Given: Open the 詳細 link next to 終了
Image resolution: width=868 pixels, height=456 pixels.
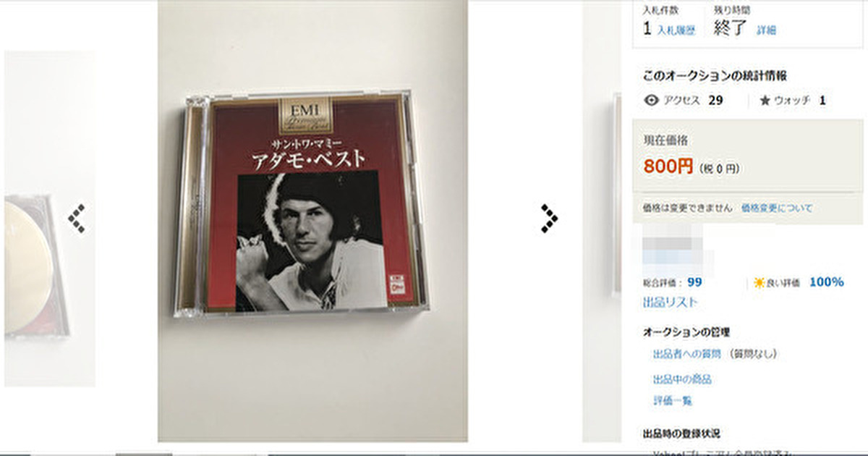Looking at the screenshot, I should [766, 30].
